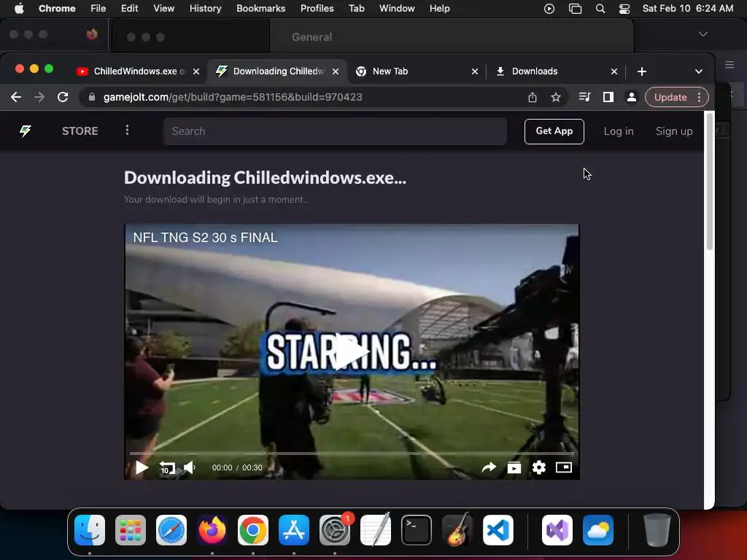This screenshot has width=747, height=560.
Task: Open Launchpad from the dock
Action: [131, 530]
